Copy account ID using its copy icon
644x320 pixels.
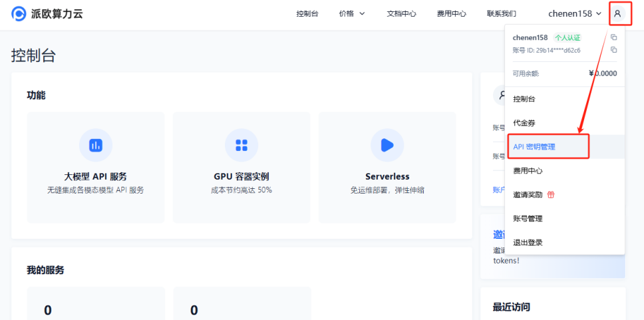pyautogui.click(x=613, y=50)
